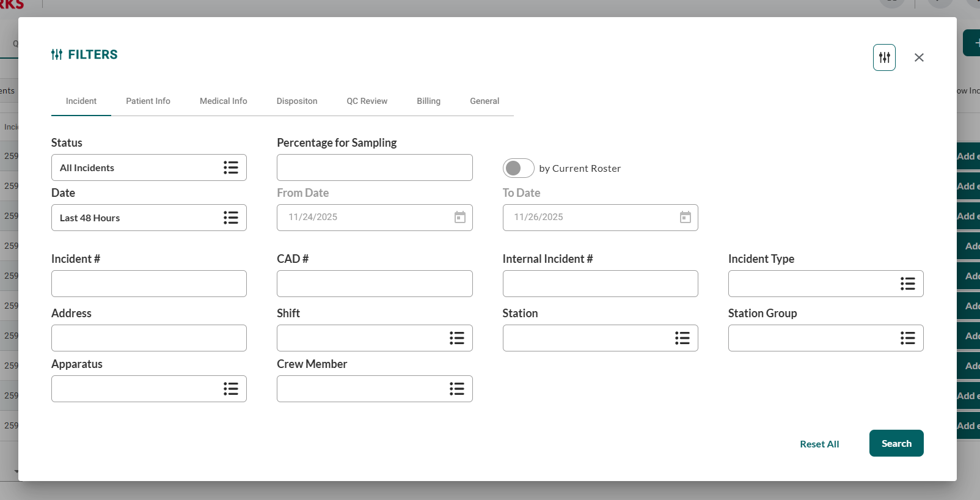Open the From Date calendar picker

click(460, 218)
